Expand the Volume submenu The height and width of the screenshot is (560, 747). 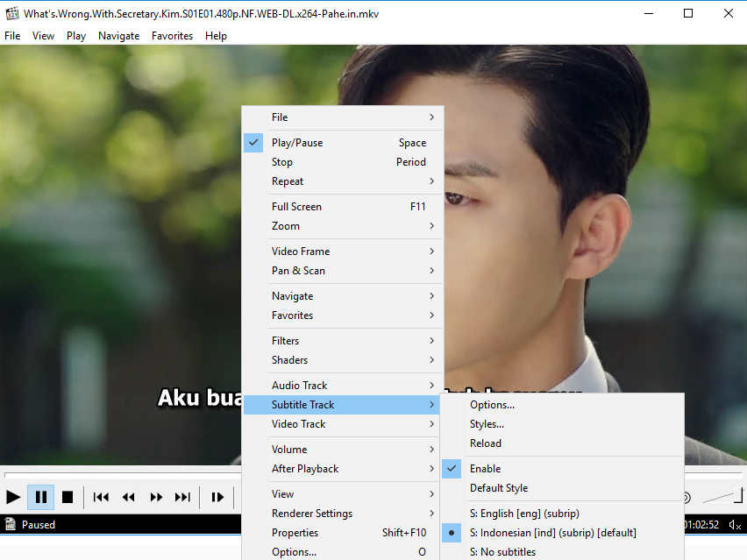click(x=343, y=450)
